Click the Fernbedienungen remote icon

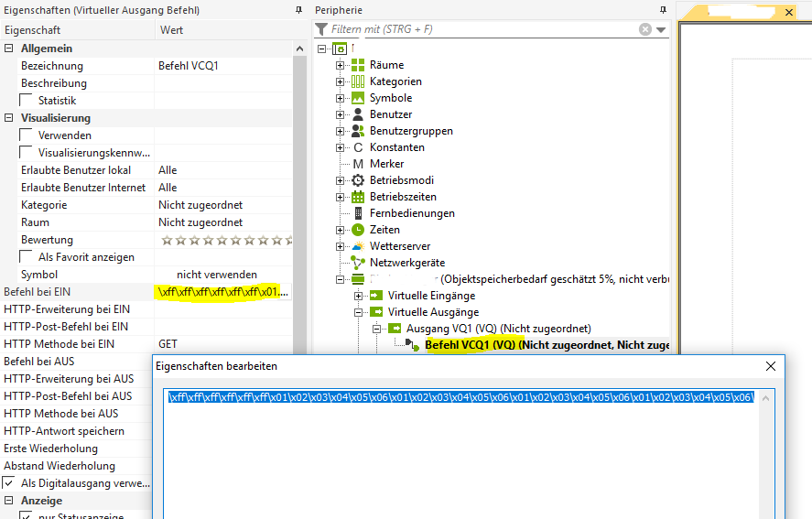(358, 213)
